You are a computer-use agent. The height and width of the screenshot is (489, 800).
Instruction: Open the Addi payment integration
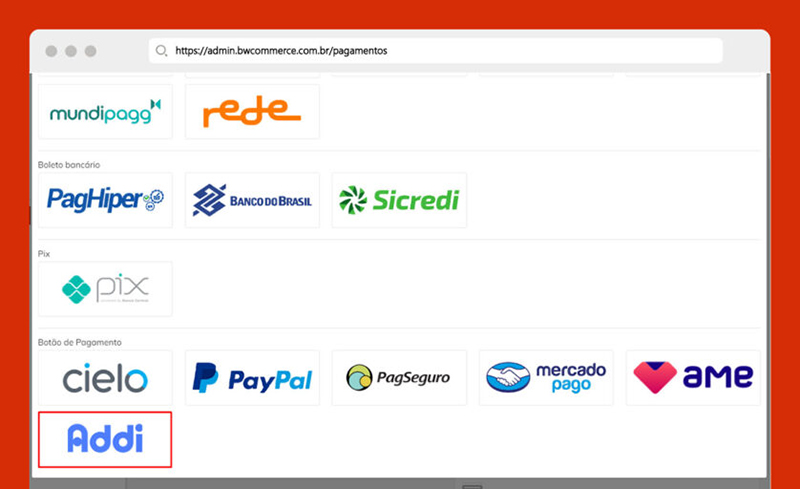point(105,439)
